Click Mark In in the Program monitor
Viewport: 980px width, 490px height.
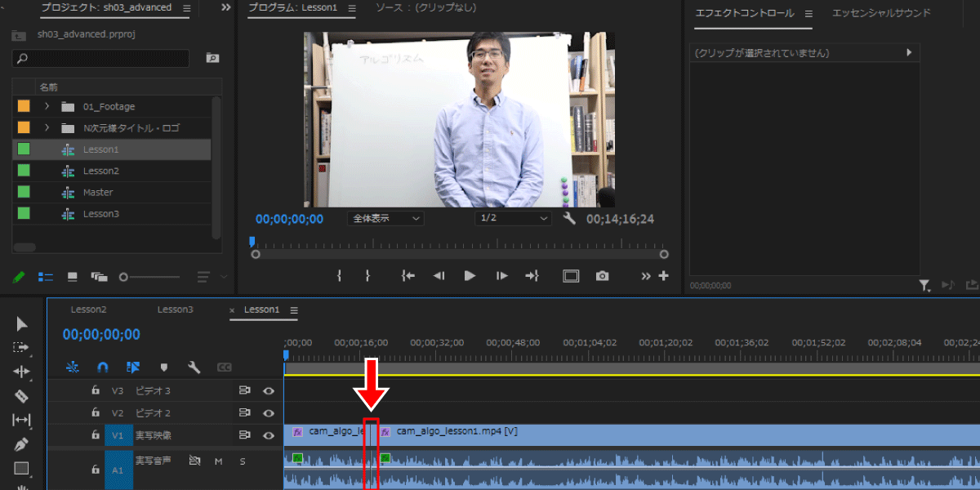point(339,276)
